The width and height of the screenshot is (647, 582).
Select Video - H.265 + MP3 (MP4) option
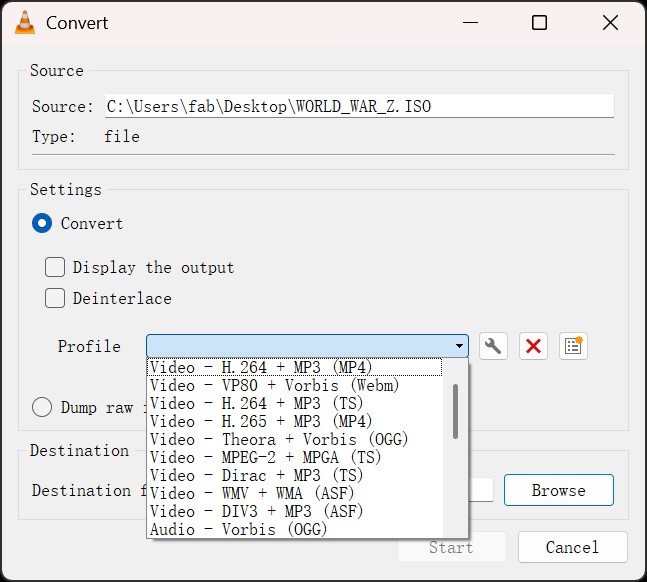coord(294,421)
